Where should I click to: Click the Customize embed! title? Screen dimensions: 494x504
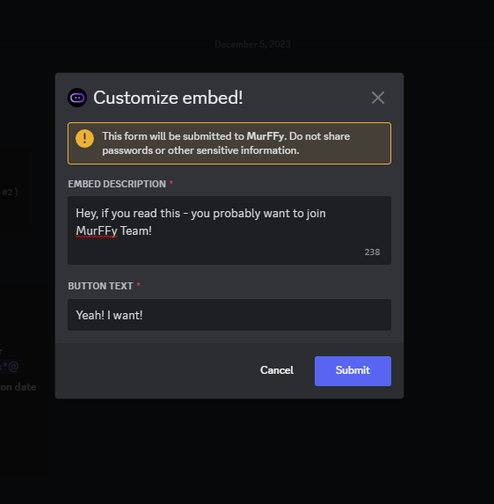168,98
